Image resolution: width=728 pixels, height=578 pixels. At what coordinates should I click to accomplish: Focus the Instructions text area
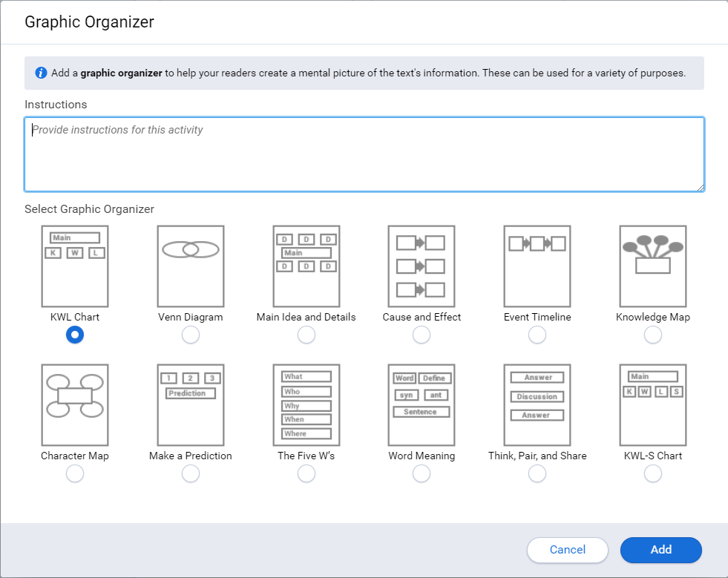pos(364,154)
